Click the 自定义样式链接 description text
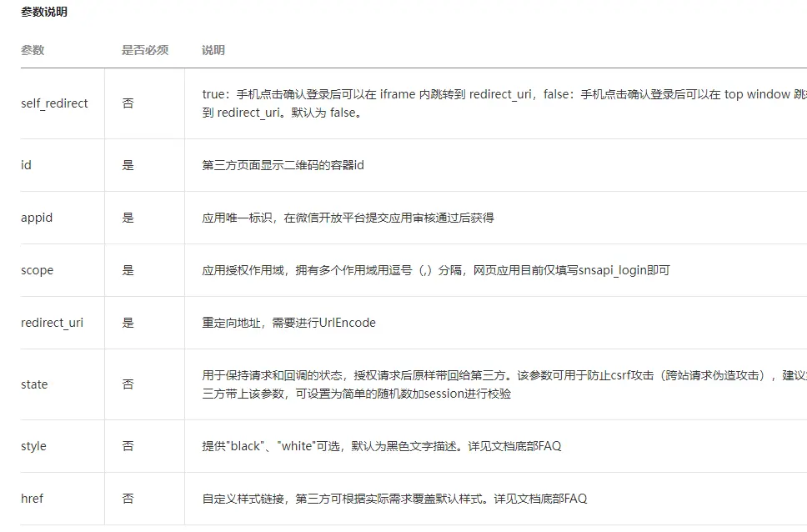 (394, 499)
